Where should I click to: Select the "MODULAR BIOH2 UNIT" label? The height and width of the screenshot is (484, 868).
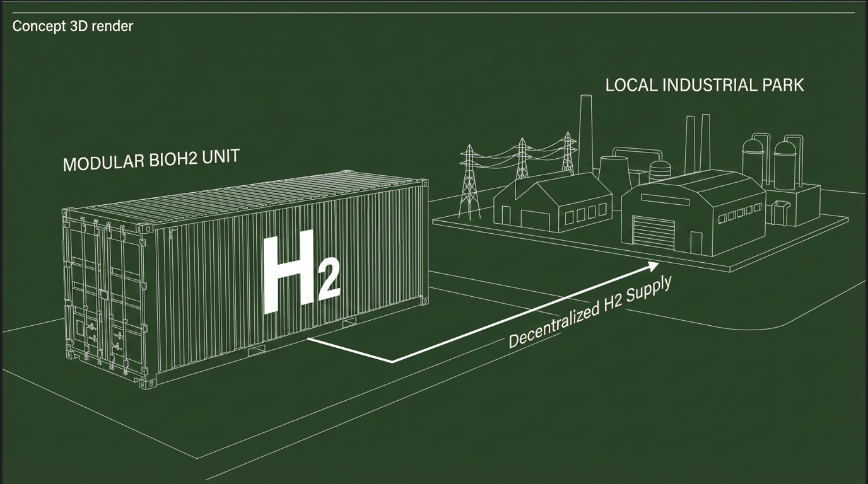151,159
